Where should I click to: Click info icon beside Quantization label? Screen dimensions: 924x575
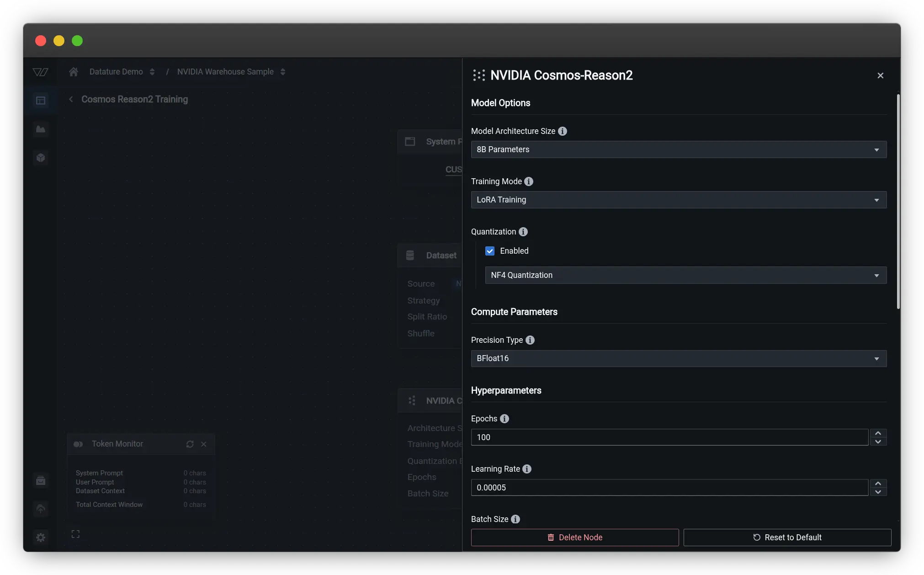pos(523,232)
